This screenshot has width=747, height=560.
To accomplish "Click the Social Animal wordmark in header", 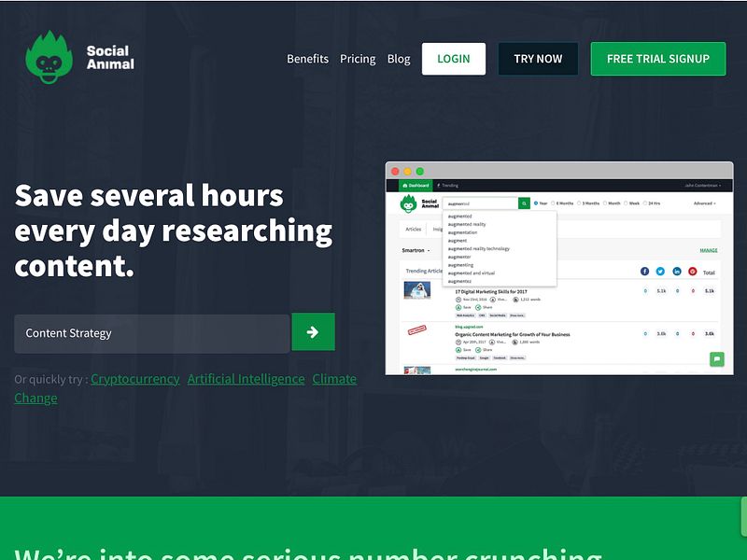I will (x=110, y=57).
